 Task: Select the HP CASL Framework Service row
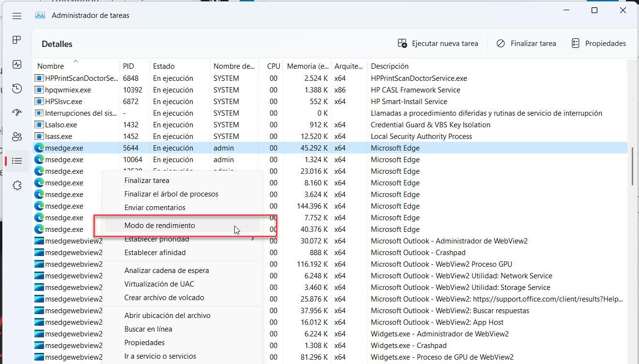click(x=330, y=90)
